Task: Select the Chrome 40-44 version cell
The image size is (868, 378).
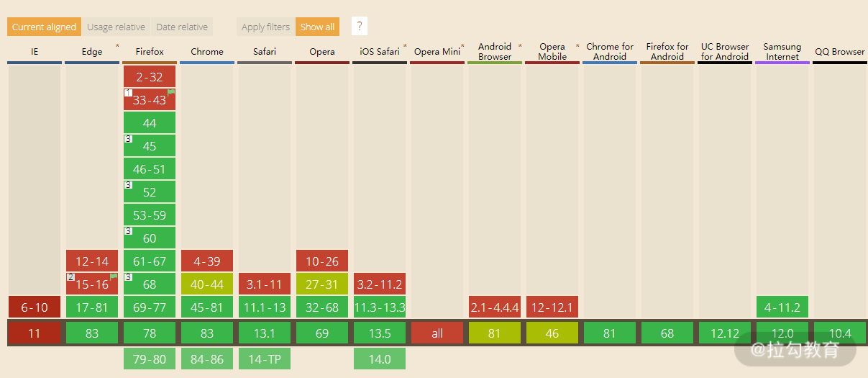Action: tap(207, 284)
